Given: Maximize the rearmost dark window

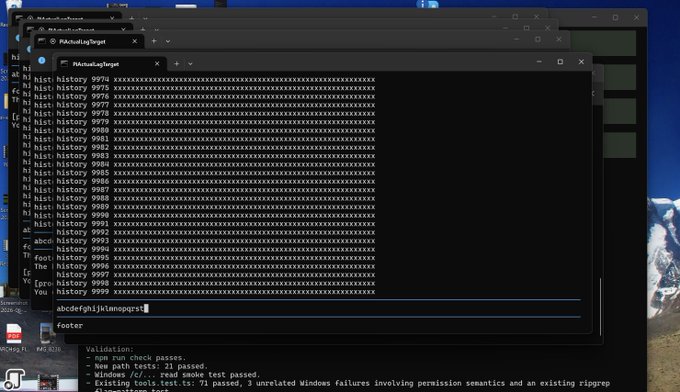Looking at the screenshot, I should tap(615, 17).
